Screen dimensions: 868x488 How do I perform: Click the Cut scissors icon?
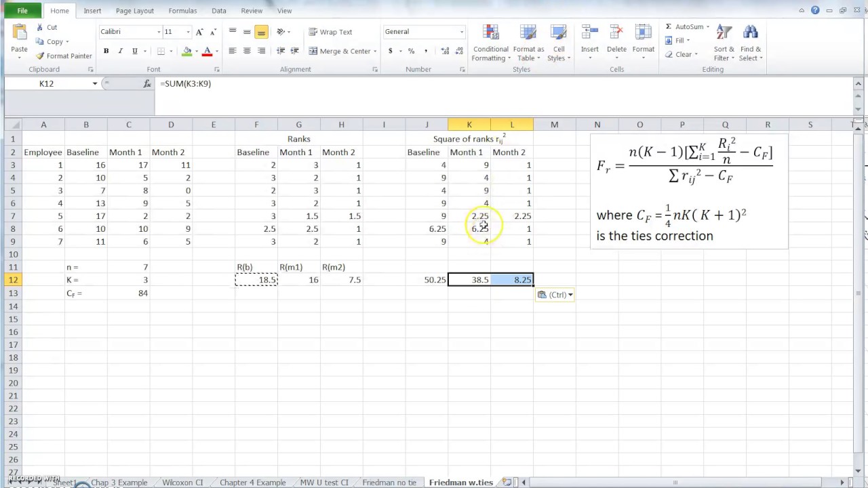[x=40, y=27]
